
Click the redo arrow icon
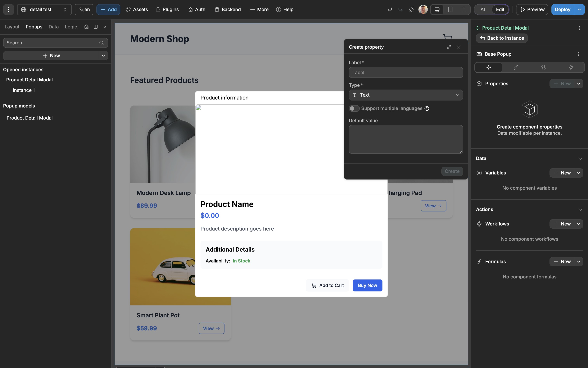point(400,10)
